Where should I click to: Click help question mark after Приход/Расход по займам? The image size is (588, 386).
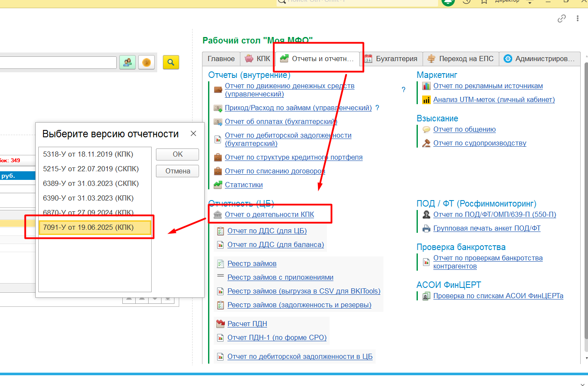pos(377,108)
